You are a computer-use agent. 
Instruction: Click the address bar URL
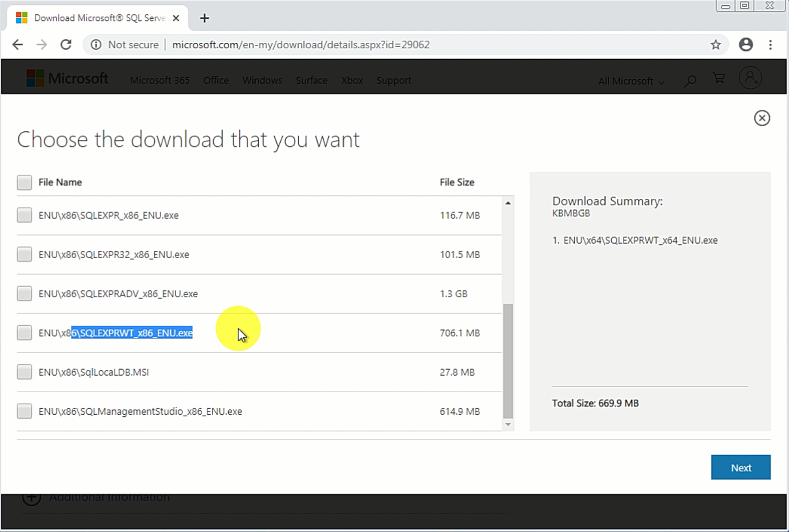pos(300,44)
